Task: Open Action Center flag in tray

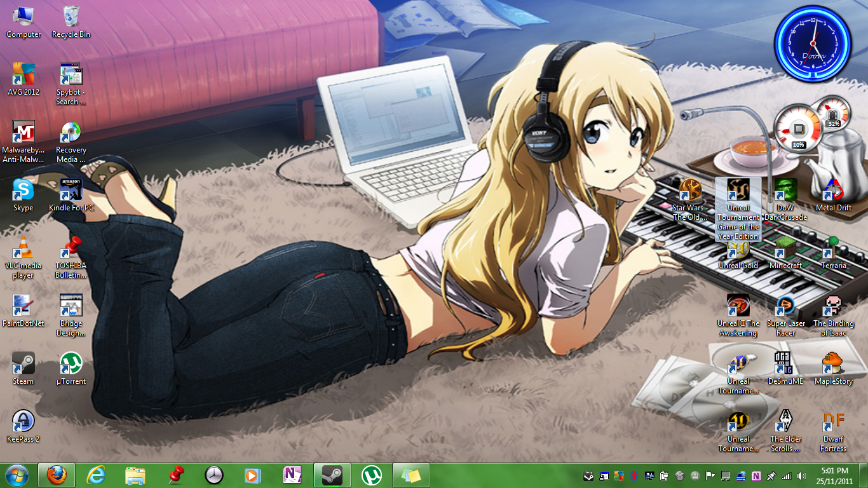Action: click(x=710, y=476)
